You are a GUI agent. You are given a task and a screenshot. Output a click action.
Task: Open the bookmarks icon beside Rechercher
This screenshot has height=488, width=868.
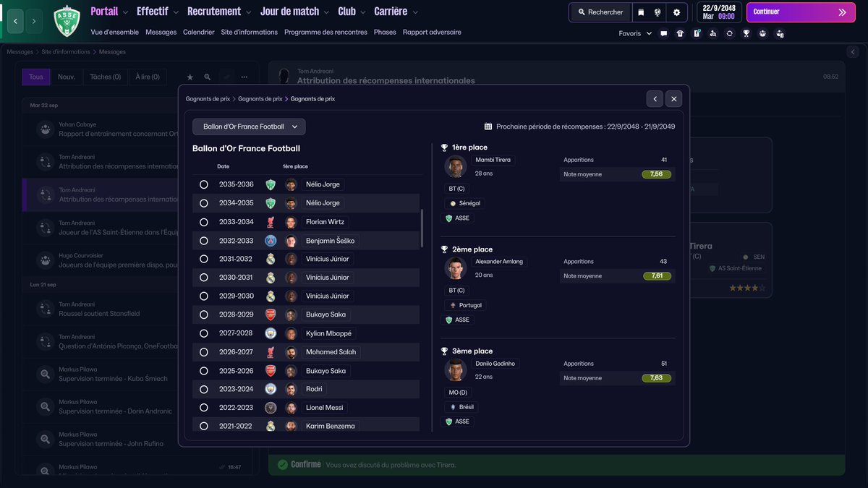(x=641, y=12)
